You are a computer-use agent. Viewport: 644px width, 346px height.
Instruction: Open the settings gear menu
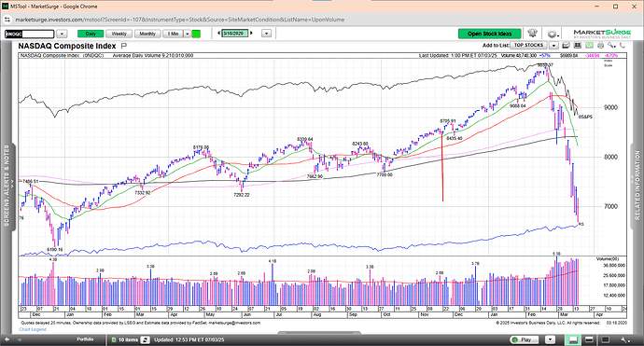(552, 34)
